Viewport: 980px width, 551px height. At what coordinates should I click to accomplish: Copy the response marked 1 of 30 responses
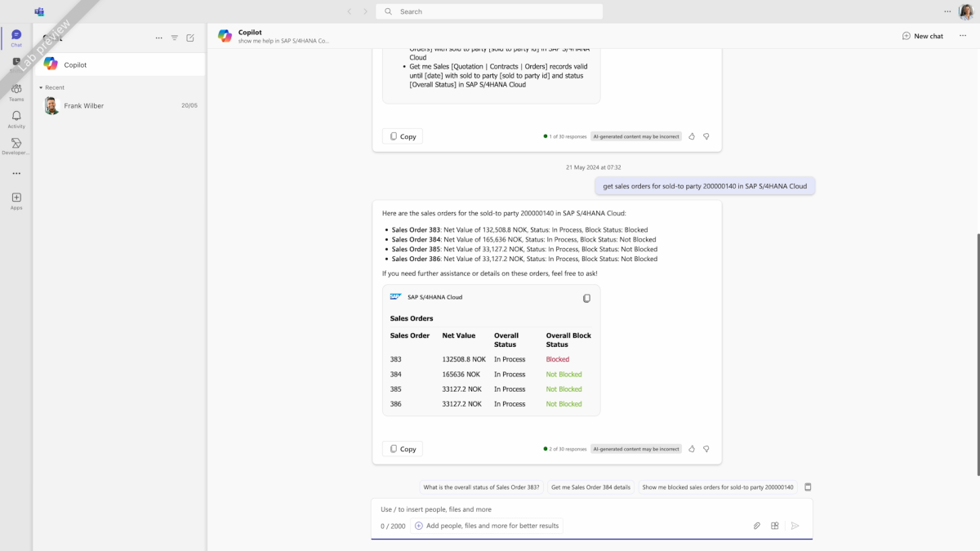[403, 136]
